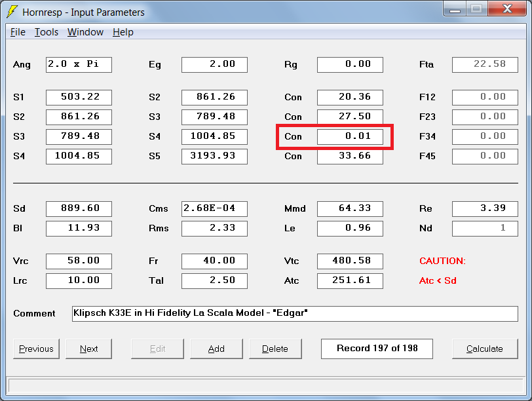This screenshot has height=401, width=532.
Task: Select the Cms field showing 2.68E-04
Action: point(214,208)
